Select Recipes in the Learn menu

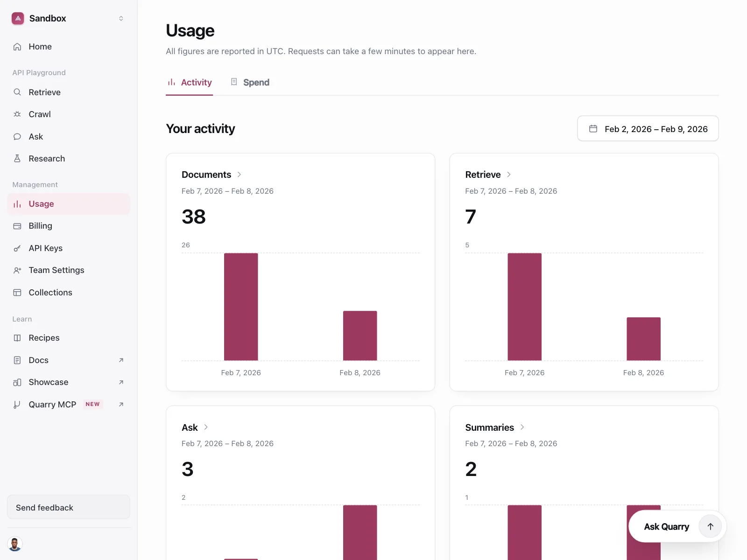pos(69,338)
